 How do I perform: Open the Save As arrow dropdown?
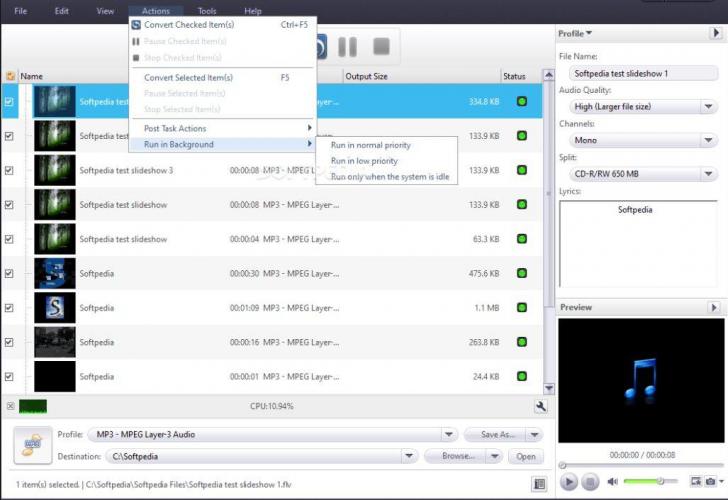[534, 435]
